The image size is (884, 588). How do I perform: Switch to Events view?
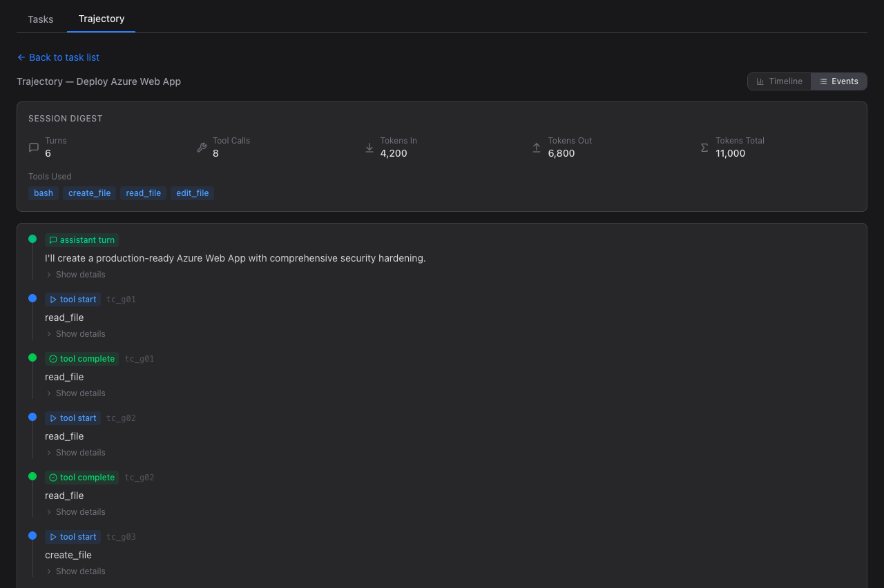pos(838,81)
